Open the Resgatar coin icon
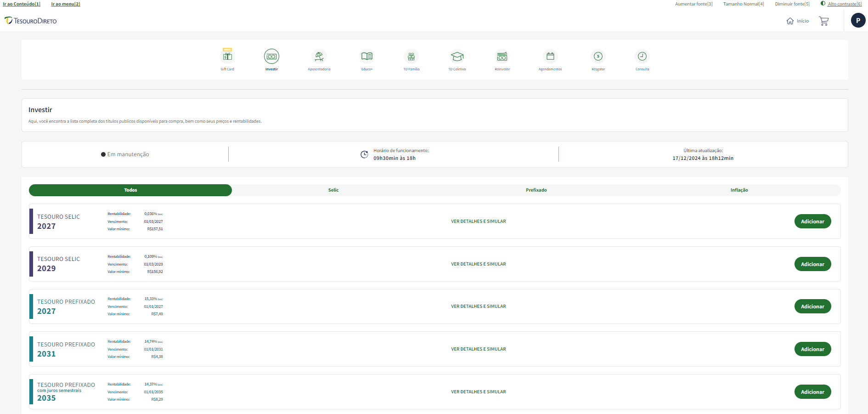This screenshot has width=868, height=414. (598, 56)
